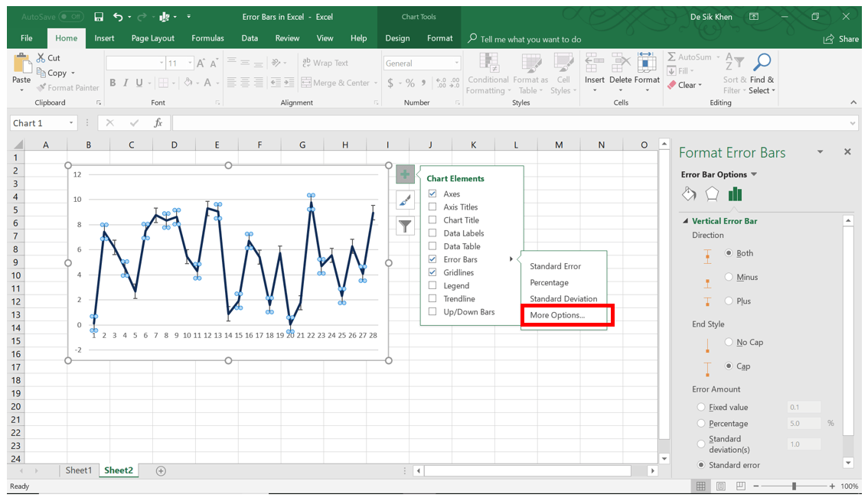Screen dimensions: 868x501
Task: Open the Effects pentagon icon in the pane
Action: 711,194
